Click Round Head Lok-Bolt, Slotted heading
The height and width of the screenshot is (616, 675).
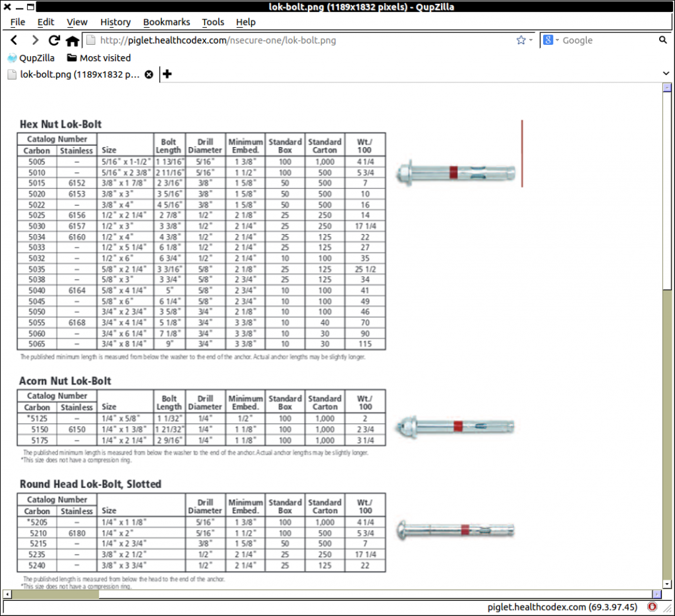pos(90,484)
